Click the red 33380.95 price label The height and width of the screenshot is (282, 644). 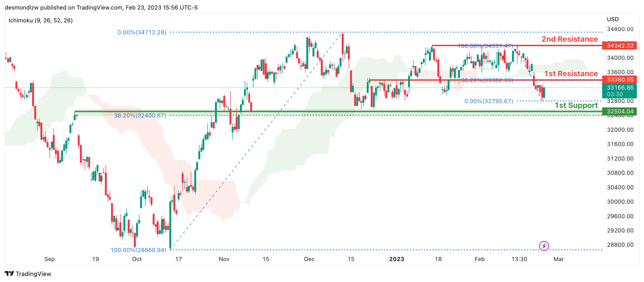pos(620,79)
